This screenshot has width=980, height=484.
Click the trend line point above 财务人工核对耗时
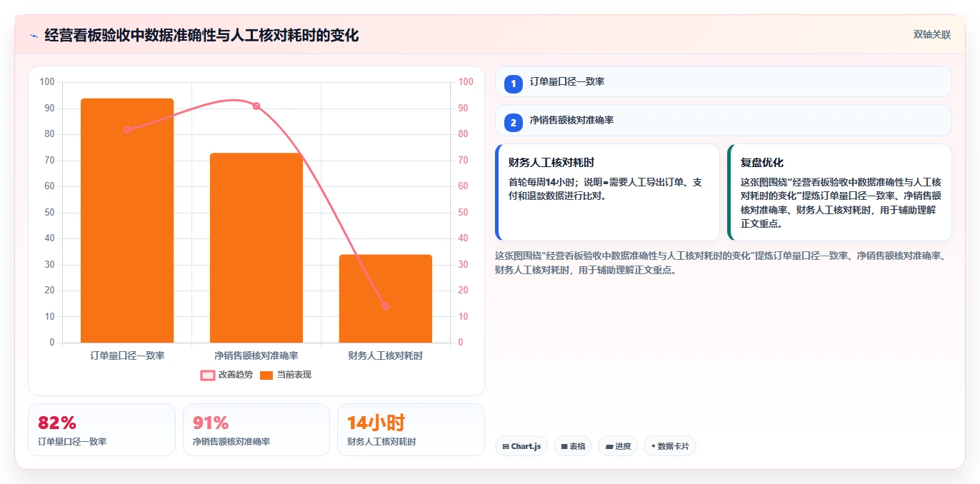386,306
